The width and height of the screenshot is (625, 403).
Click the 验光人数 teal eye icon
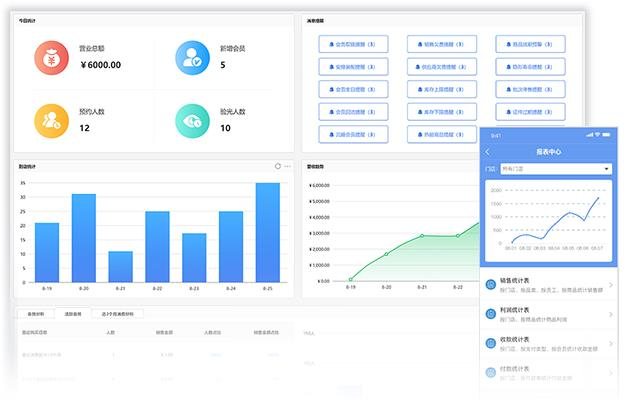coord(190,121)
